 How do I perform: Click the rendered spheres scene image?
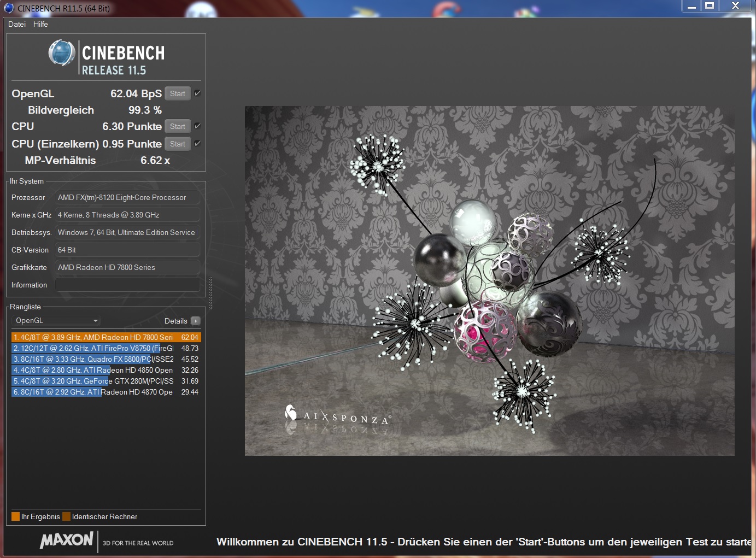[489, 280]
